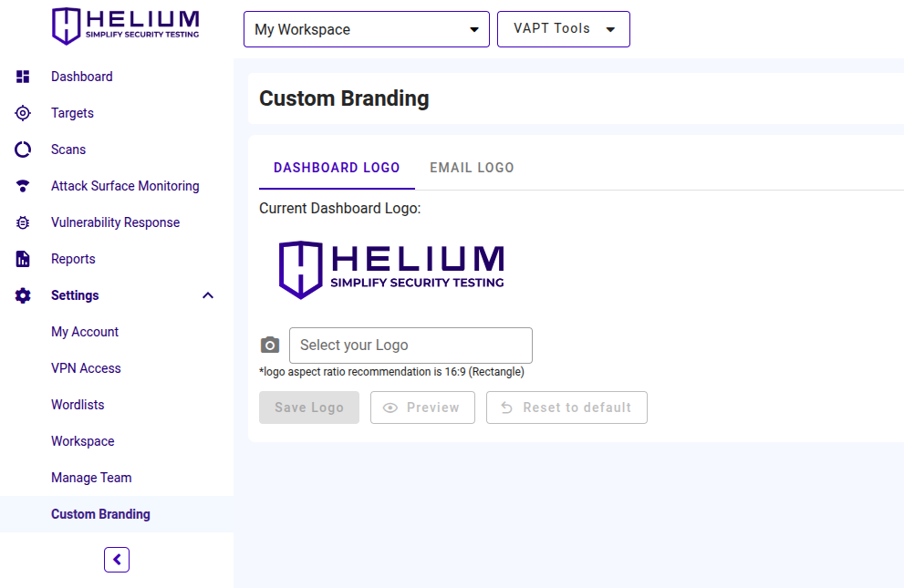
Task: Go to VPN Access settings
Action: tap(86, 368)
